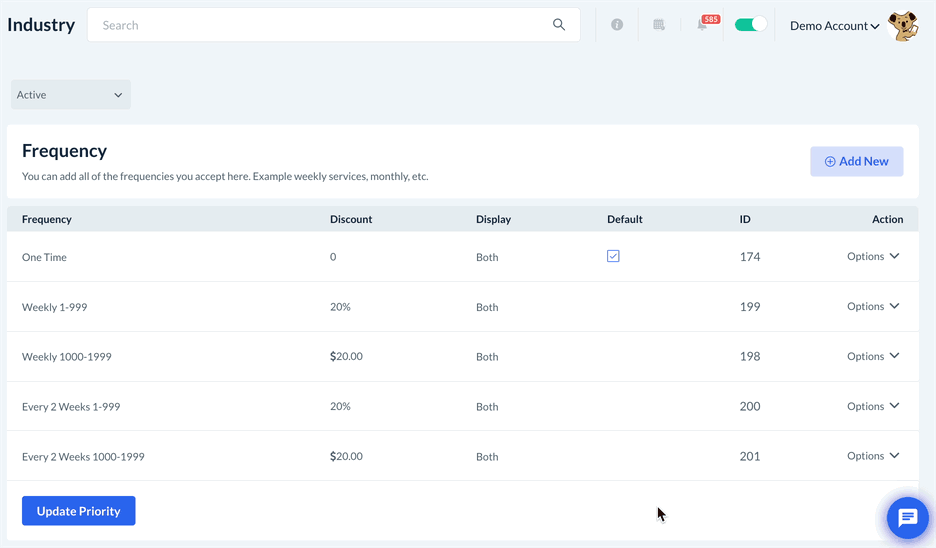
Task: Show Options for Every 2 Weeks 1000-1999
Action: tap(873, 456)
